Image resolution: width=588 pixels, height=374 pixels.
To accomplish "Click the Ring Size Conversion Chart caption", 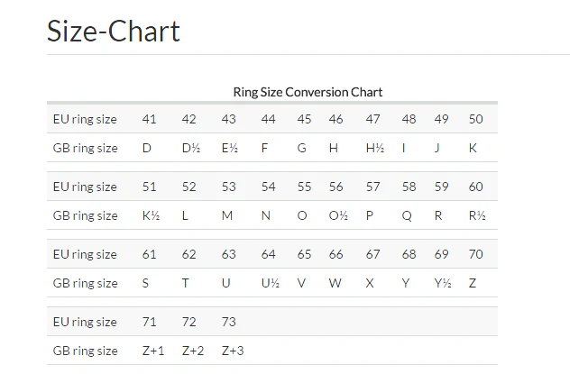I will point(308,92).
